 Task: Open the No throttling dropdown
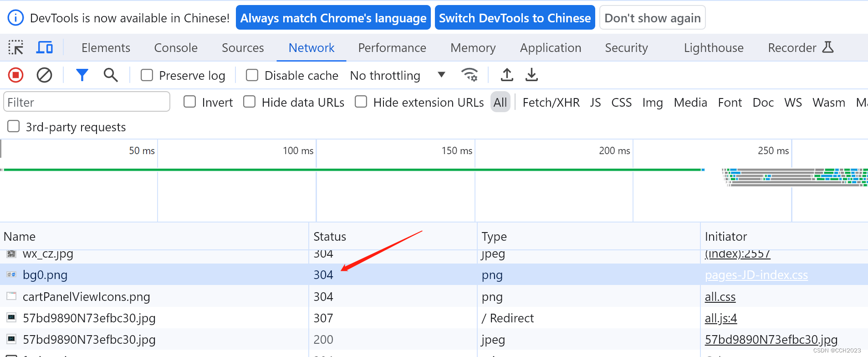point(397,75)
